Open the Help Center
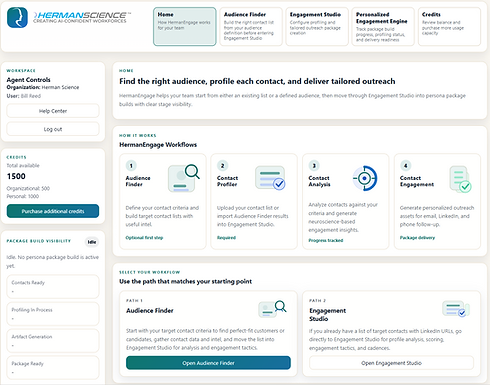This screenshot has width=490, height=385. 53,111
